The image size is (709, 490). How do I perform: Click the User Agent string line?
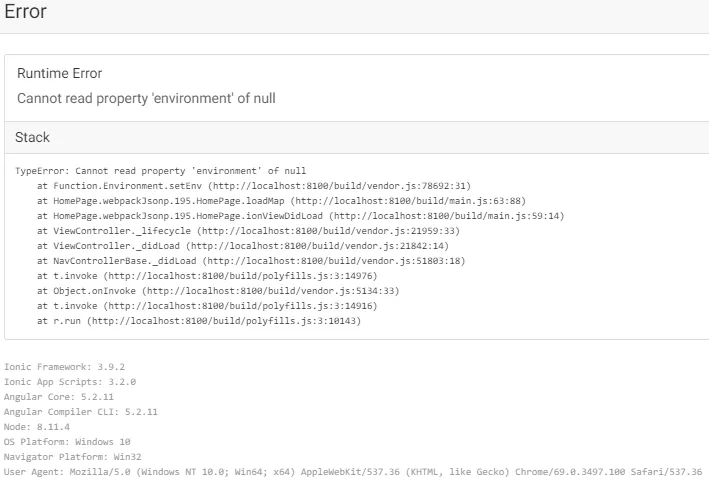pos(353,471)
